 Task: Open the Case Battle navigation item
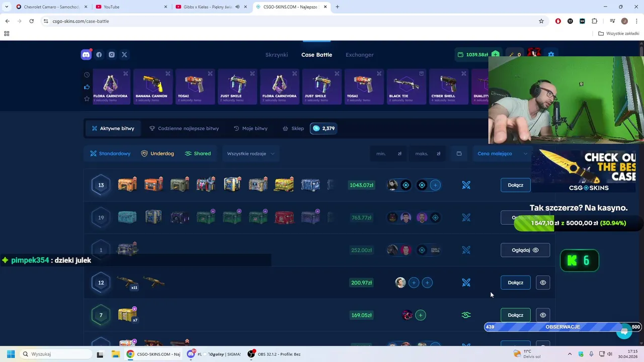coord(316,55)
